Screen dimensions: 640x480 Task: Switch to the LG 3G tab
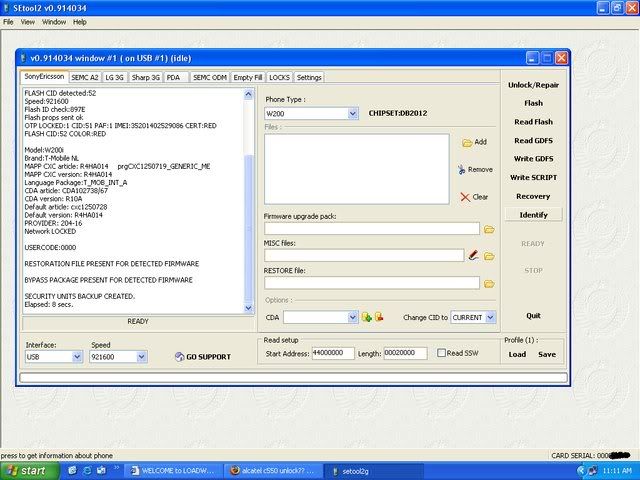click(115, 78)
